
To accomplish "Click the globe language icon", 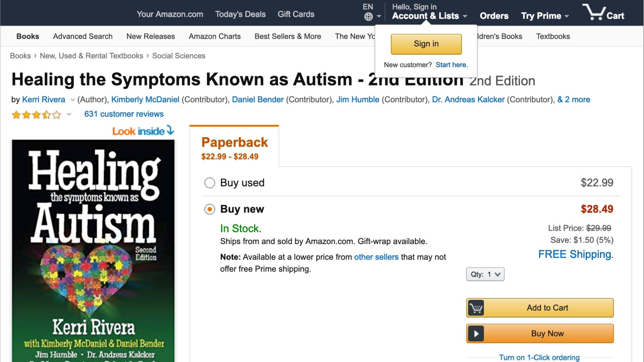I will (x=368, y=16).
